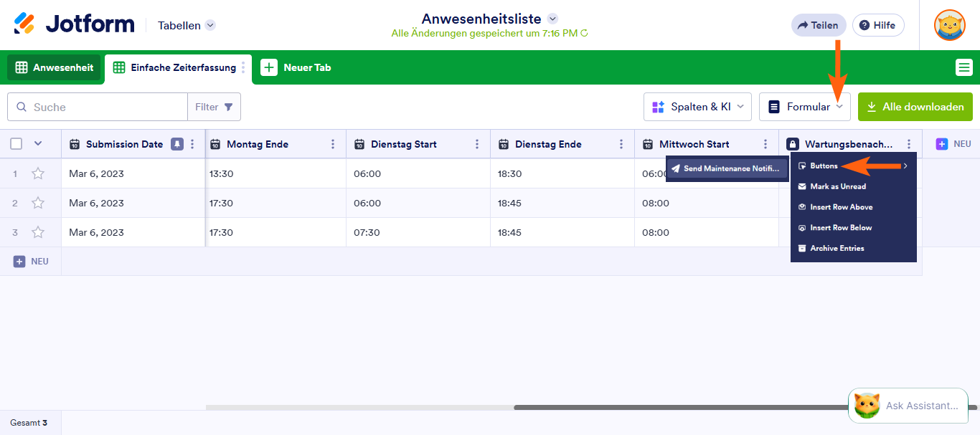Click the Ask Assistant button

coord(910,406)
